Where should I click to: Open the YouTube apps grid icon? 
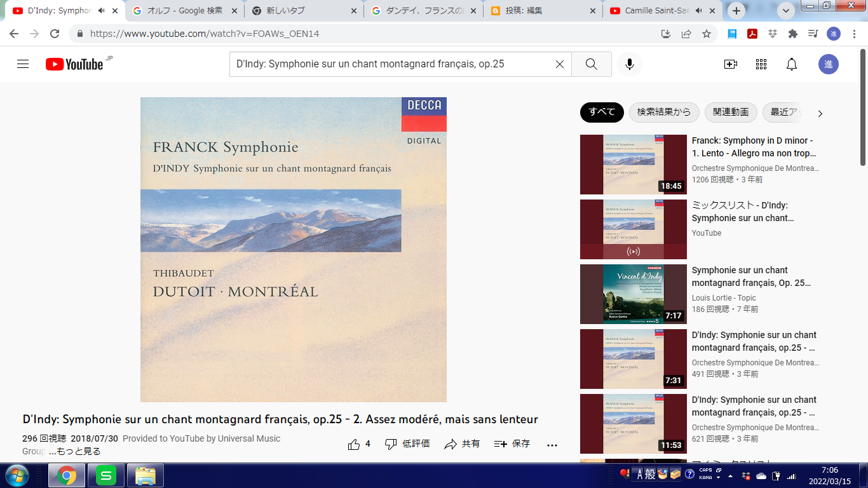click(x=761, y=64)
